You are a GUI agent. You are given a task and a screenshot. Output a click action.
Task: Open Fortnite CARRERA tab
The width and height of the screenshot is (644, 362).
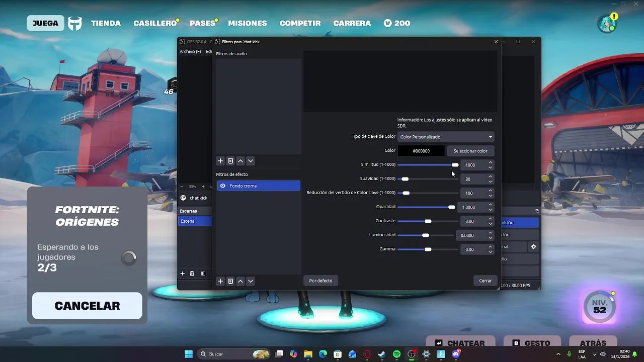click(x=352, y=23)
